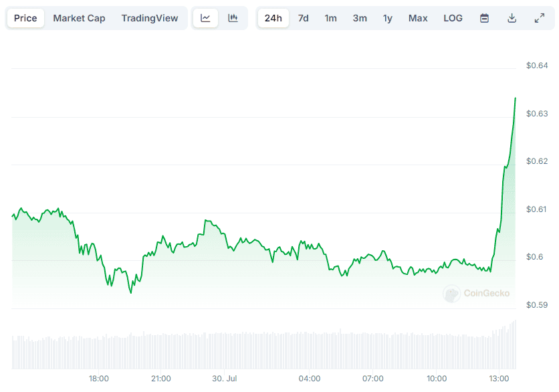Open the TradingView tab
559x392 pixels.
[x=150, y=18]
